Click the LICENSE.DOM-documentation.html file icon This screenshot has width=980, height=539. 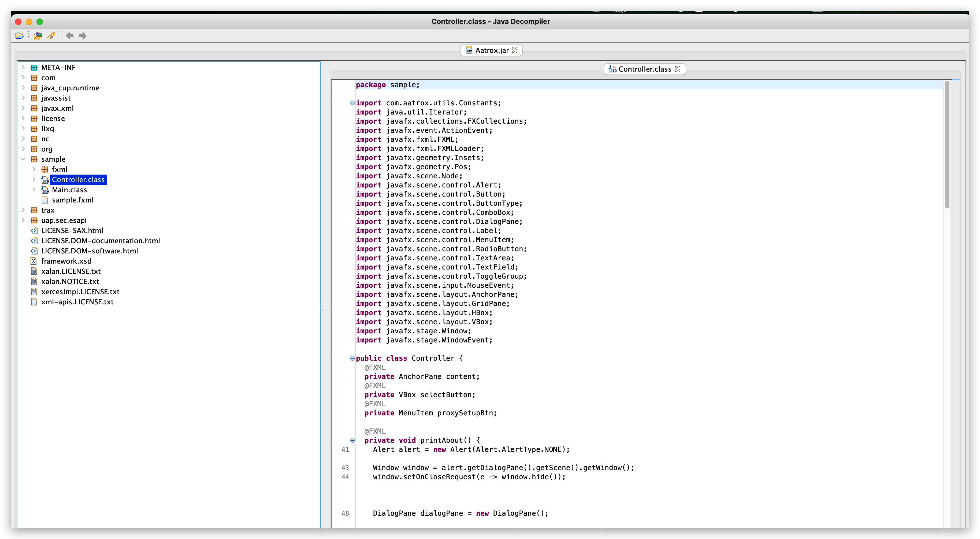[x=34, y=241]
